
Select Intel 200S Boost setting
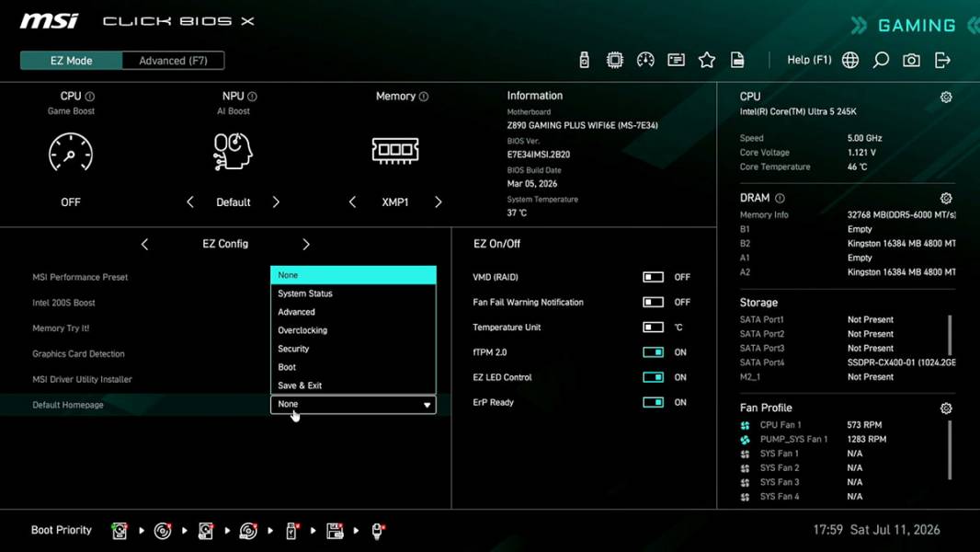pyautogui.click(x=63, y=303)
